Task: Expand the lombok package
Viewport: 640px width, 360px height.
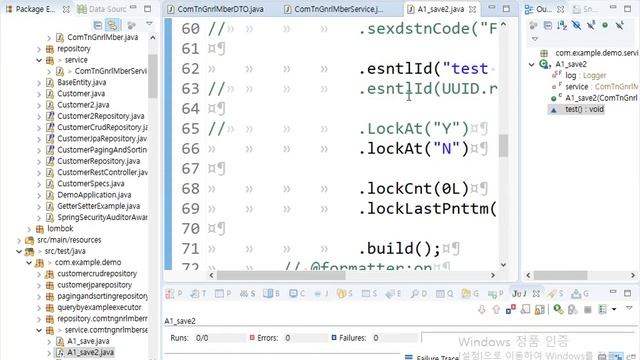Action: coord(29,229)
